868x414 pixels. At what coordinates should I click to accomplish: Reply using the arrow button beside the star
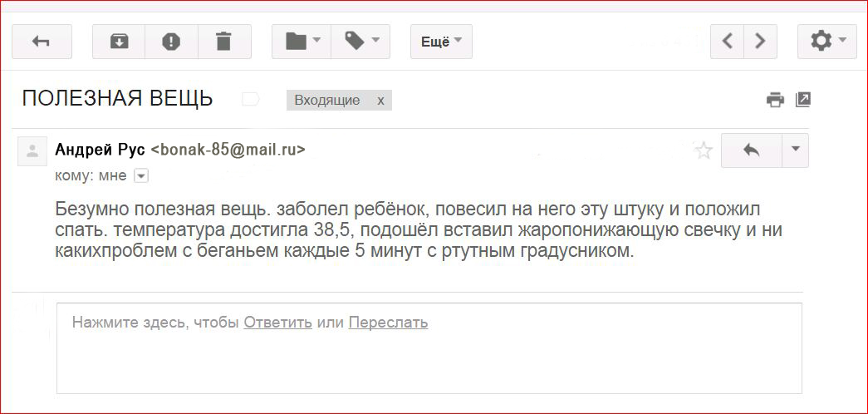(752, 150)
